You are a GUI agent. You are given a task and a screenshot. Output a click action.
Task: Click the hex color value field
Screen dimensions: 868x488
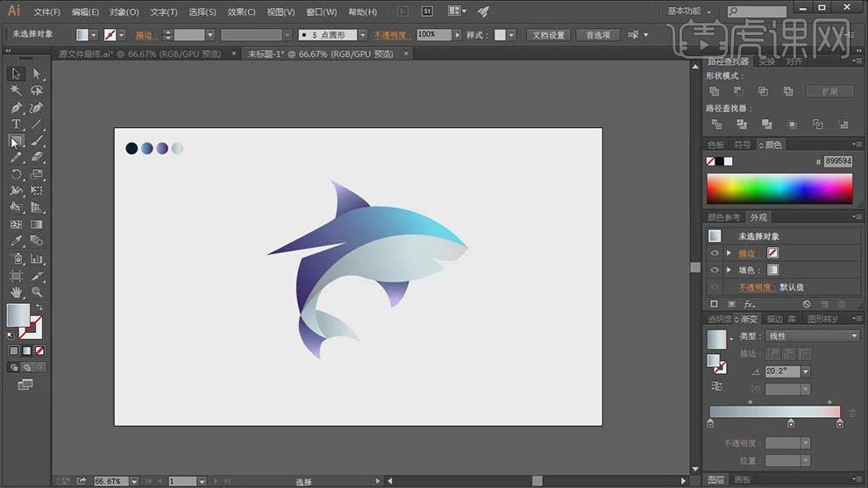pos(838,161)
